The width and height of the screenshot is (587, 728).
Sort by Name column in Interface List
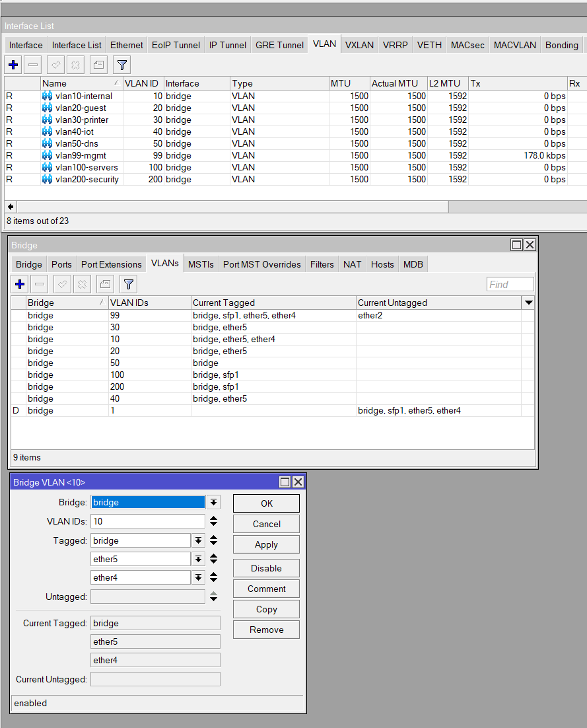click(x=82, y=84)
